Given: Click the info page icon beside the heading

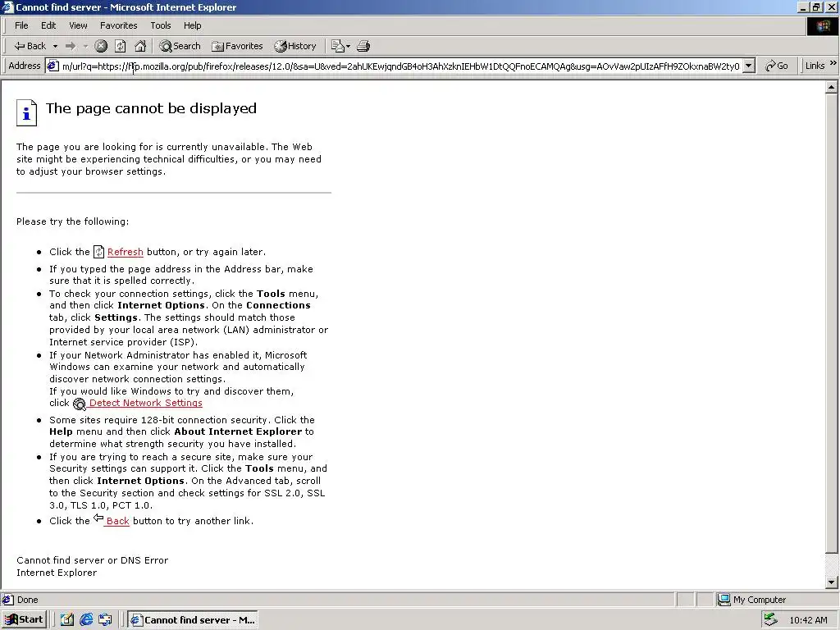Looking at the screenshot, I should click(26, 112).
